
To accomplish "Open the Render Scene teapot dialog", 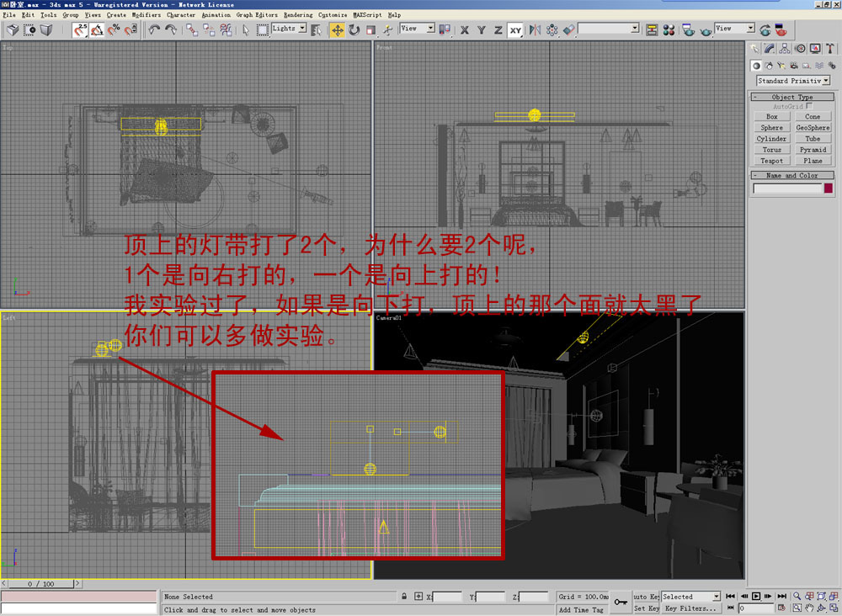I will coord(689,30).
